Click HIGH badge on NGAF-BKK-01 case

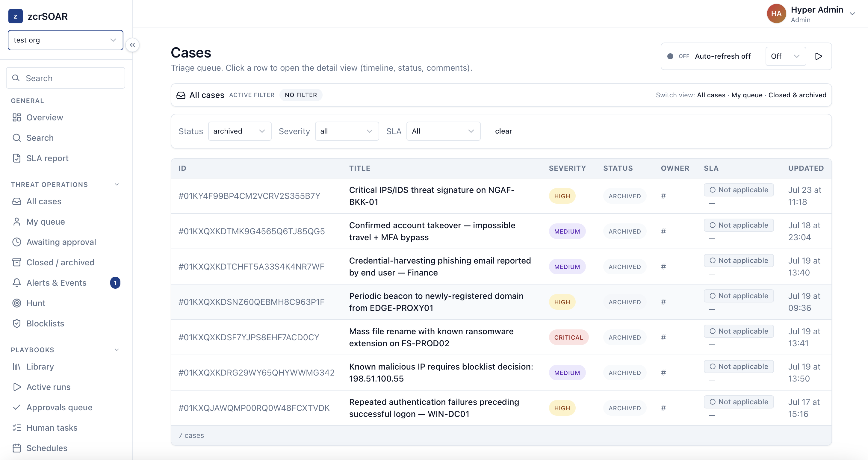[562, 196]
